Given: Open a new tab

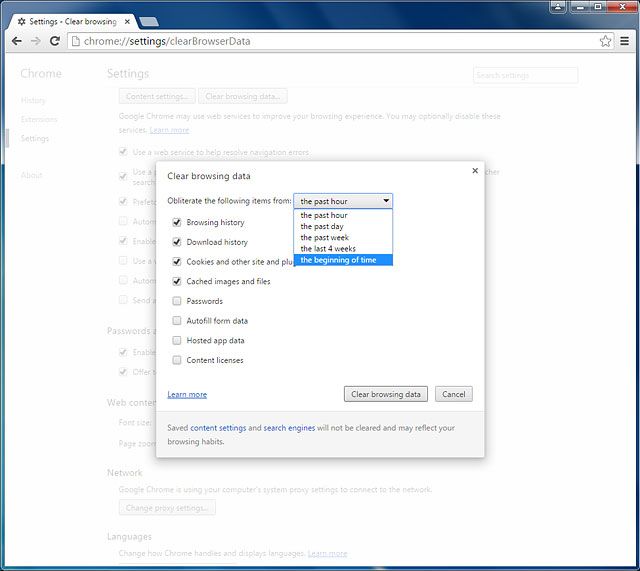Looking at the screenshot, I should (x=148, y=20).
